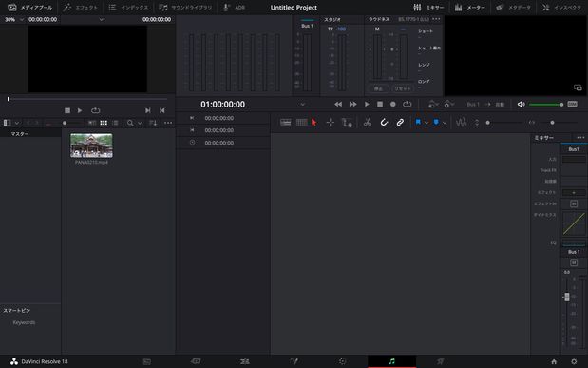This screenshot has width=588, height=368.
Task: Toggle loop in the source preview
Action: 95,110
